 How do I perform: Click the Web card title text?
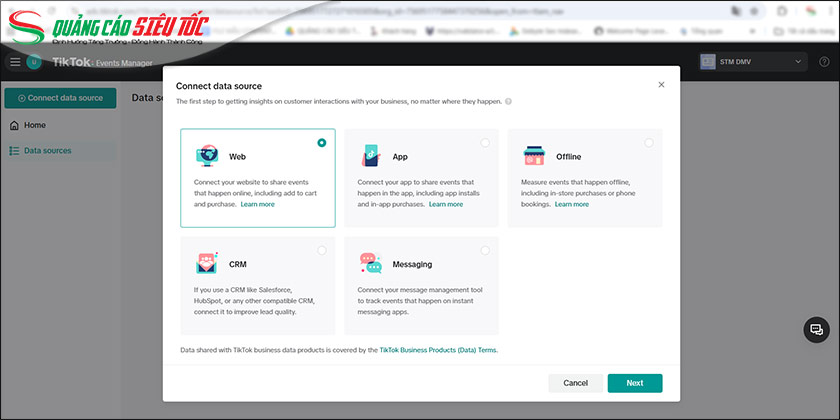click(237, 156)
